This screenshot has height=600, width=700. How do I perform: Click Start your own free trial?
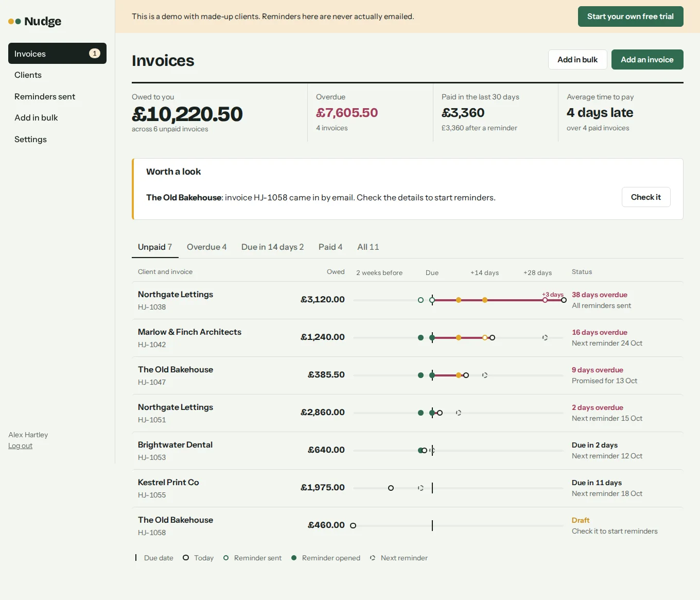pyautogui.click(x=631, y=16)
